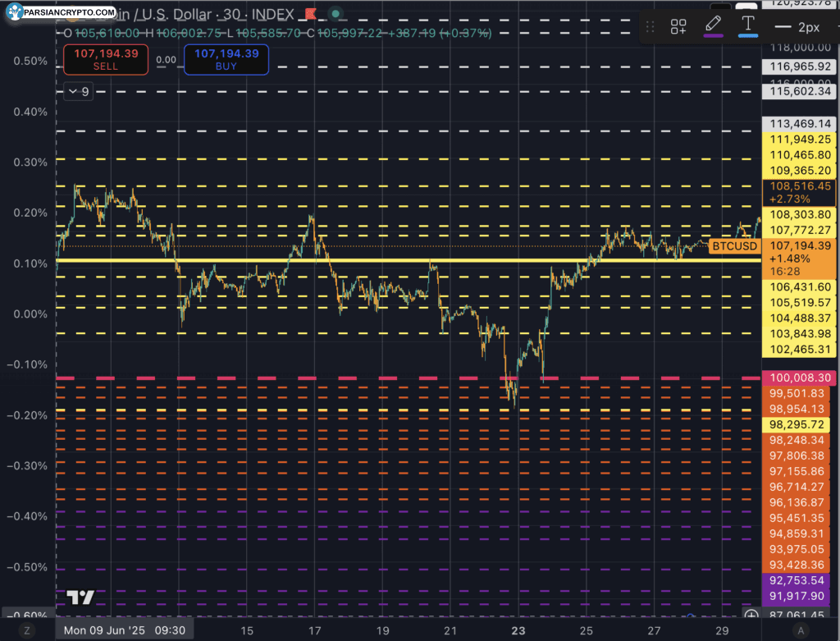Screen dimensions: 840x641
Task: Click the 97,155.86 price label
Action: coord(796,471)
